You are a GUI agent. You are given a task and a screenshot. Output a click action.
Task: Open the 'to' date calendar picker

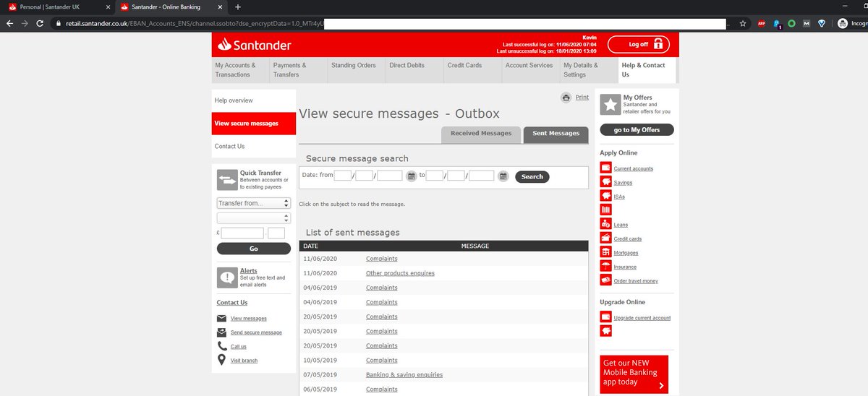[503, 176]
